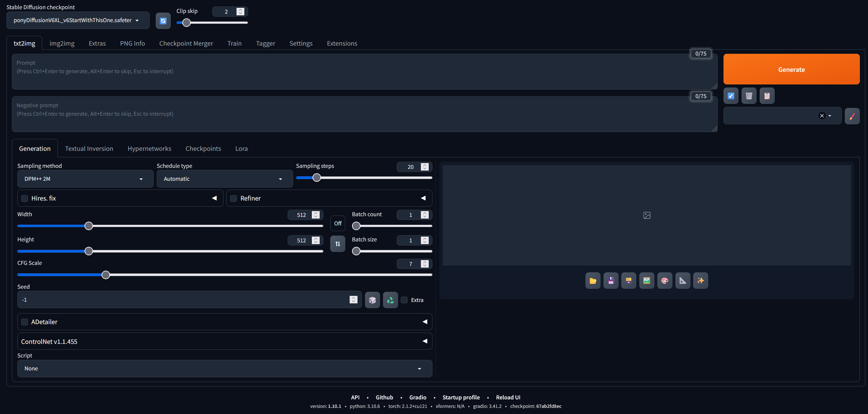Click the CFG Scale slider handle
The height and width of the screenshot is (414, 868).
(x=106, y=275)
